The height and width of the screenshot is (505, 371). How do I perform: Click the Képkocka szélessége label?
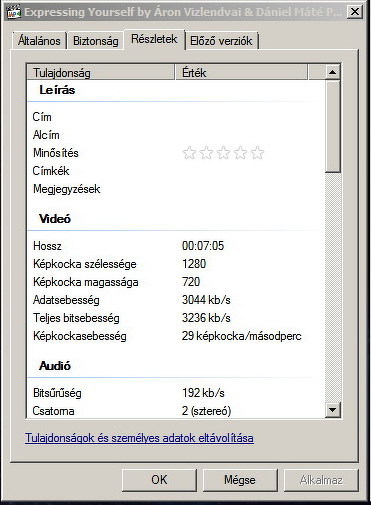85,264
